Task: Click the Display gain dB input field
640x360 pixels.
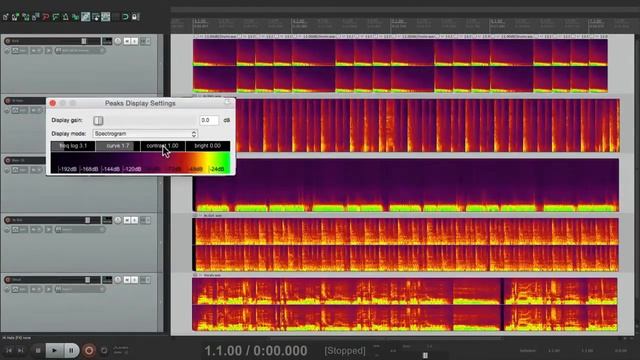Action: coord(209,120)
